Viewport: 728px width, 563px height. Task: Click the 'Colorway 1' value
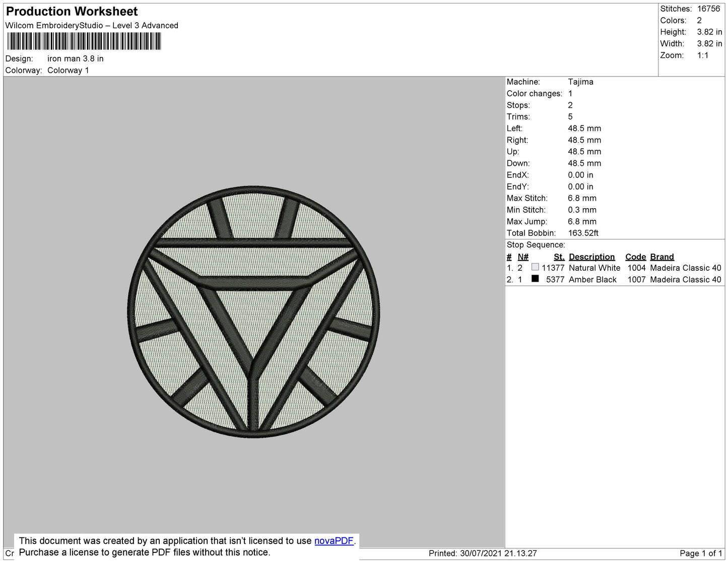68,71
